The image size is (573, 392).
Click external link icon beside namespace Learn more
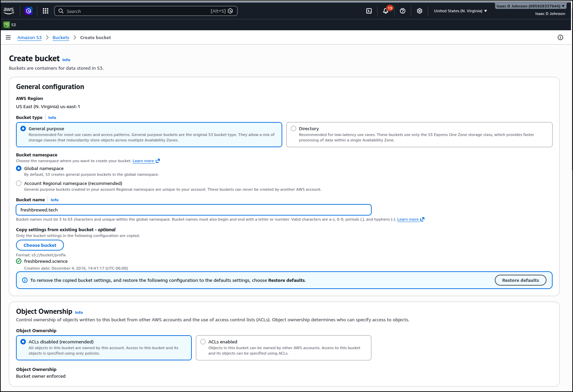pos(158,161)
